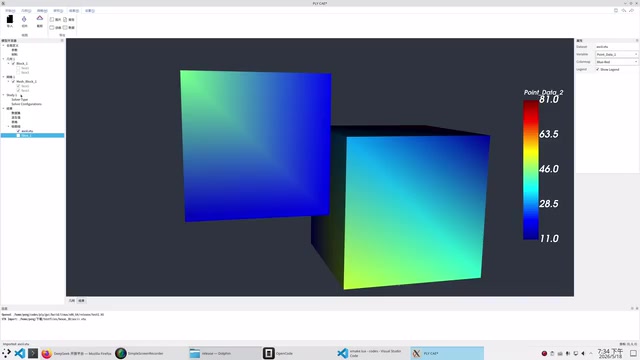640x360 pixels.
Task: Open the sixth ribbon tab
Action: coord(90,11)
